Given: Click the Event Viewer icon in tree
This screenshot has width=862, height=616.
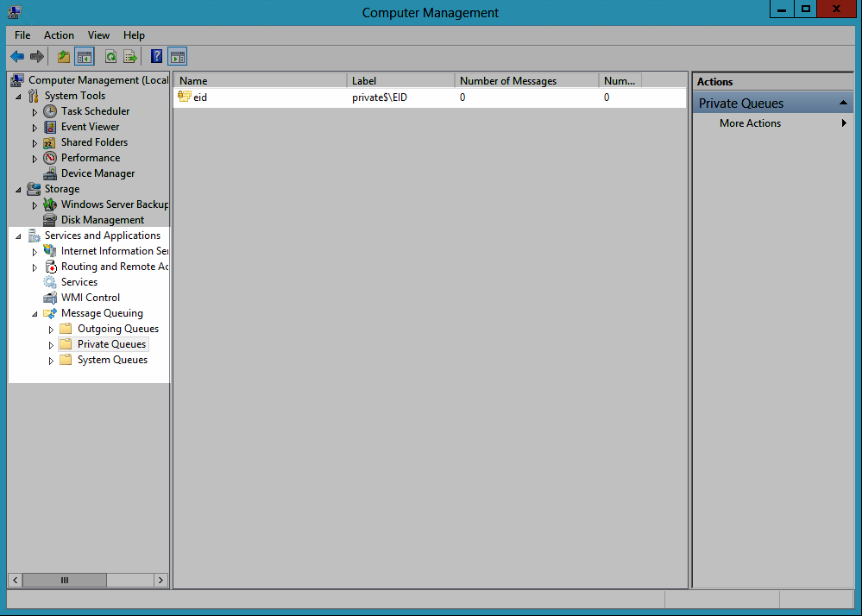Looking at the screenshot, I should (50, 127).
